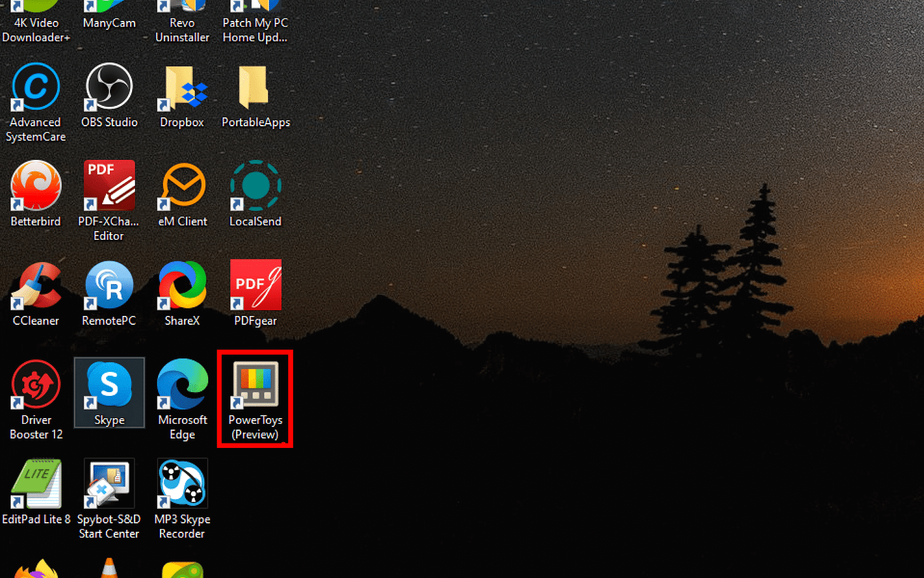Image resolution: width=924 pixels, height=578 pixels.
Task: Select the PDF-XChange Editor icon
Action: 109,200
